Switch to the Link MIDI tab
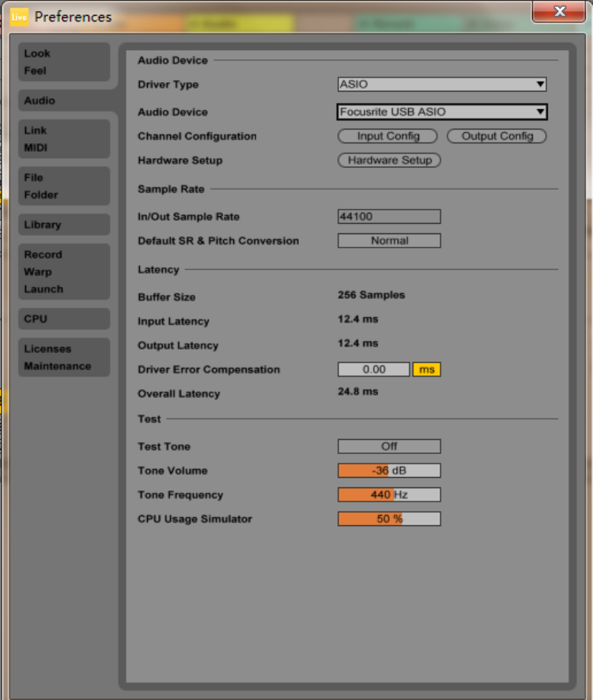The width and height of the screenshot is (593, 700). pos(64,138)
